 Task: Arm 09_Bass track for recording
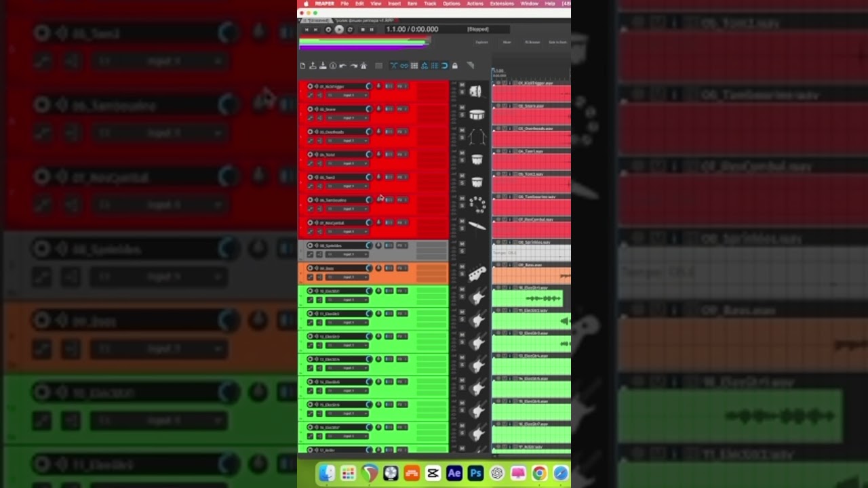(x=310, y=268)
